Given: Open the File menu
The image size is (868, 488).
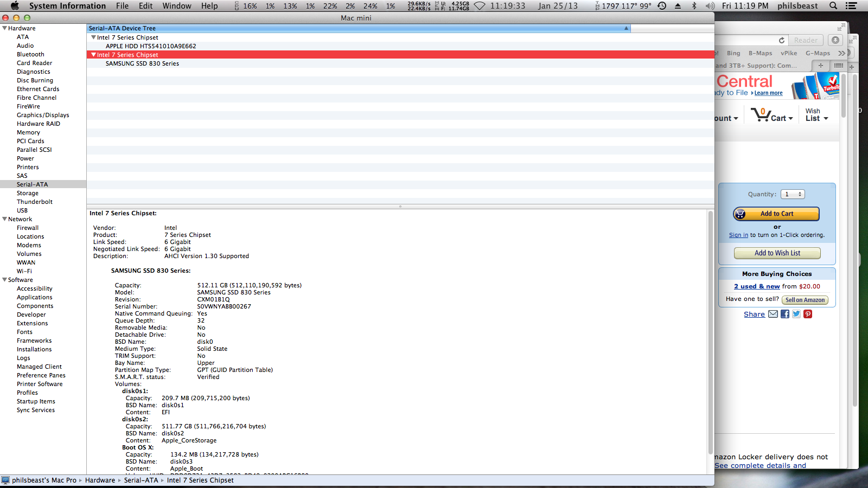Looking at the screenshot, I should tap(122, 6).
